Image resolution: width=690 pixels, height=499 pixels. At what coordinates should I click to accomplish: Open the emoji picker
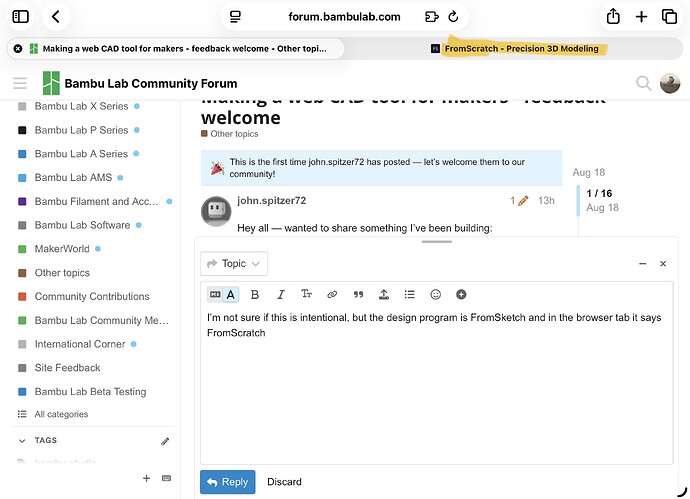pos(435,294)
